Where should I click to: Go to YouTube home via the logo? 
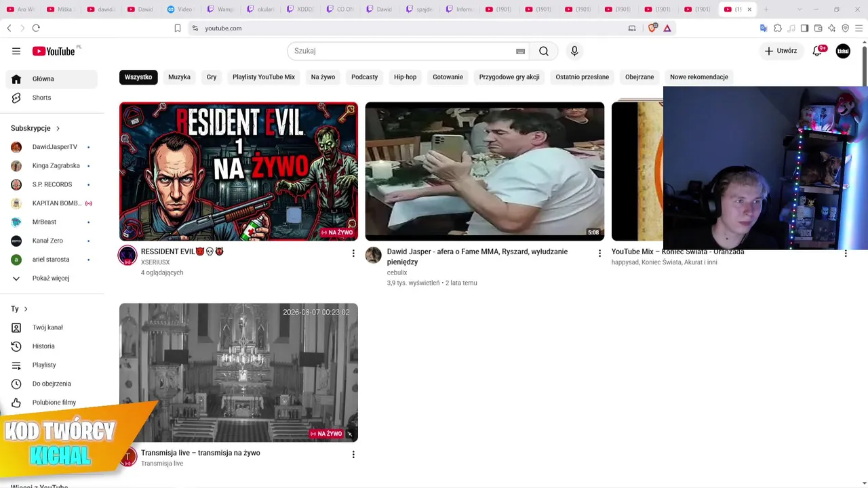click(x=54, y=51)
